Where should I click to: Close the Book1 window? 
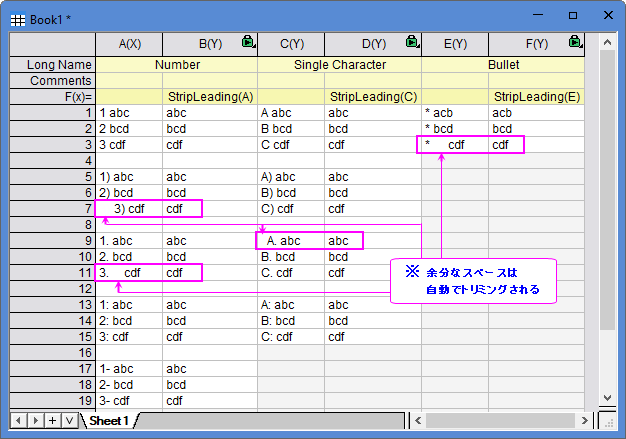point(608,15)
